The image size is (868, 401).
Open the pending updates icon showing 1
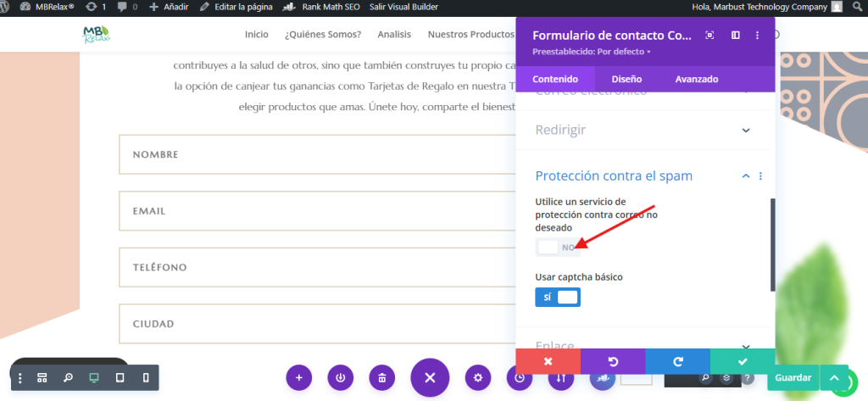point(96,7)
